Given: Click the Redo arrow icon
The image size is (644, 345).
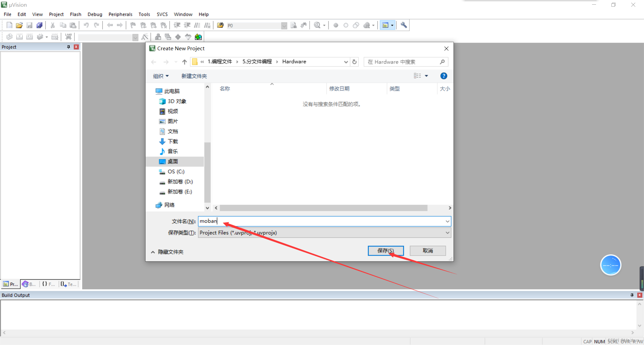Looking at the screenshot, I should 96,25.
